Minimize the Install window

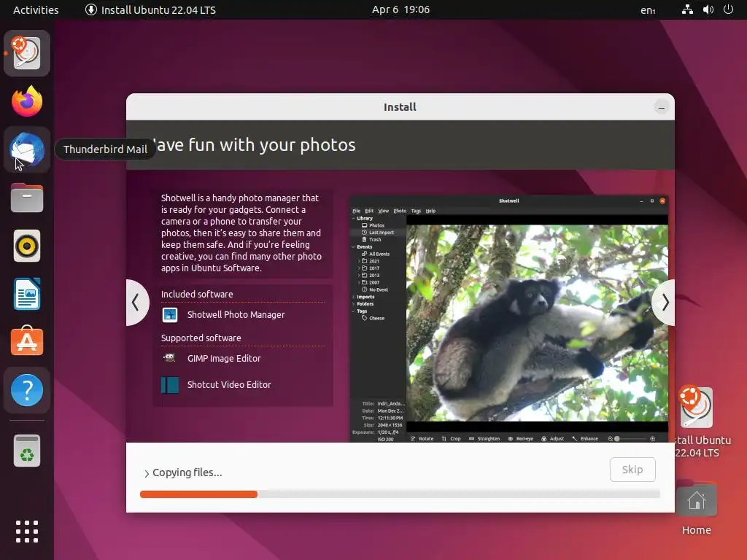pos(661,107)
